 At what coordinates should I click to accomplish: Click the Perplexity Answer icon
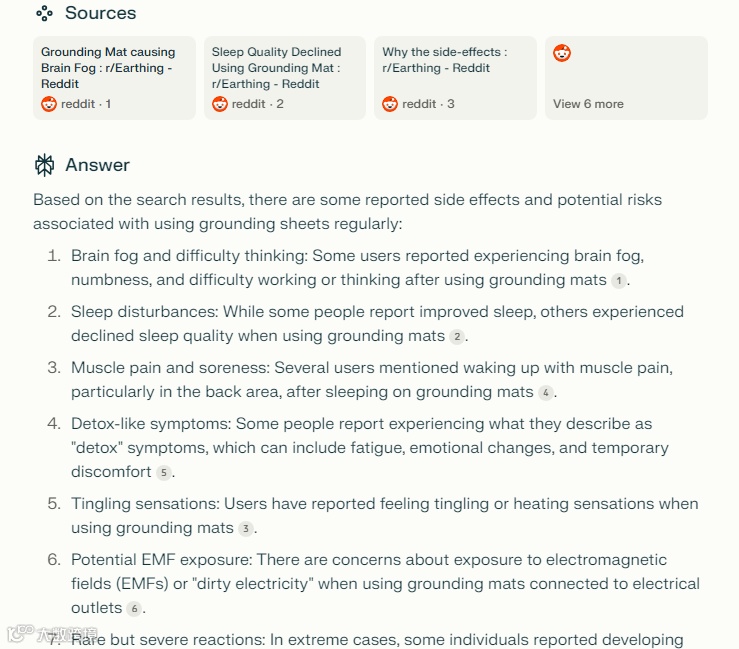(x=45, y=165)
